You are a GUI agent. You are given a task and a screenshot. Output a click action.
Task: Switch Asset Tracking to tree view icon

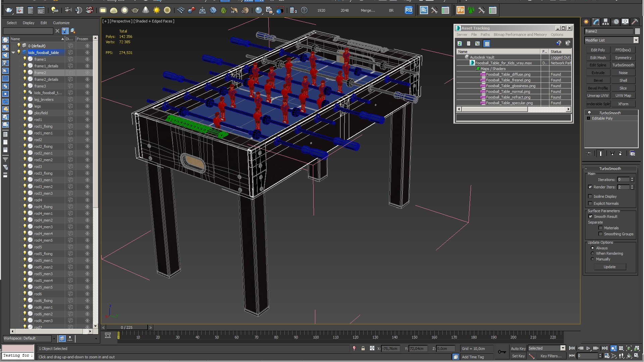click(x=477, y=44)
